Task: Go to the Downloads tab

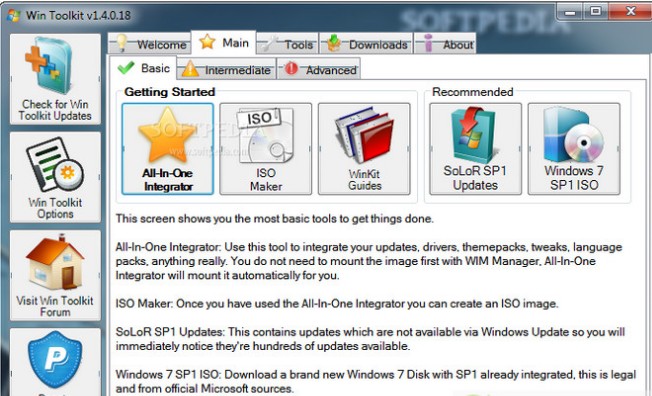Action: tap(366, 44)
